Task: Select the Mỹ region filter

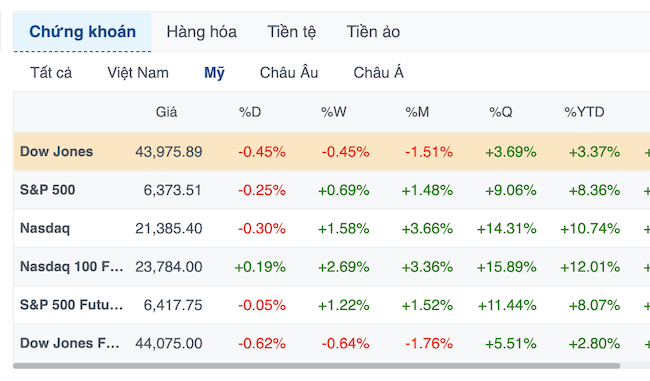Action: (x=214, y=73)
